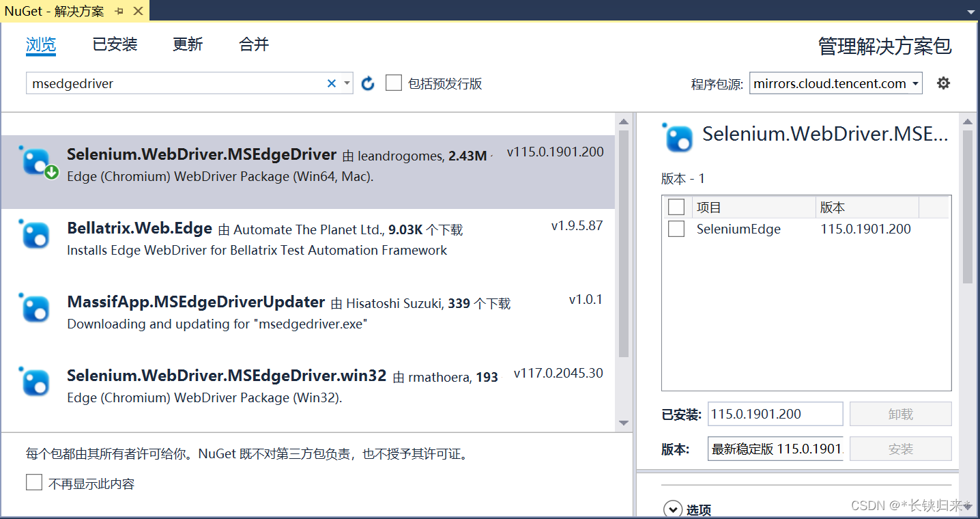Select the MassifApp.MSEdgeDriverUpdater package name
Screen dimensions: 980x519
click(x=196, y=302)
